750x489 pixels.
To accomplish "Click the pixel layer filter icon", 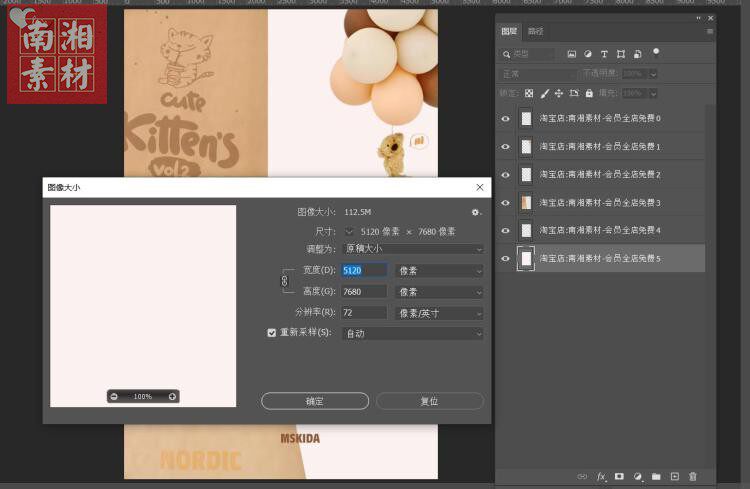I will 571,54.
